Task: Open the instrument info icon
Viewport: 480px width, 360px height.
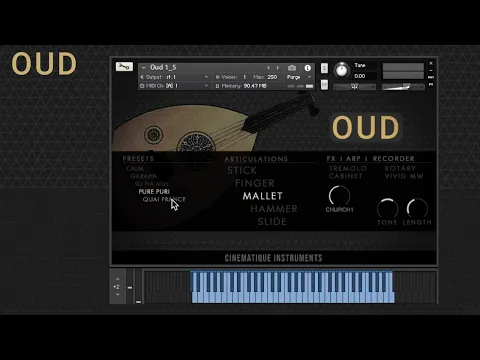Action: tap(308, 68)
